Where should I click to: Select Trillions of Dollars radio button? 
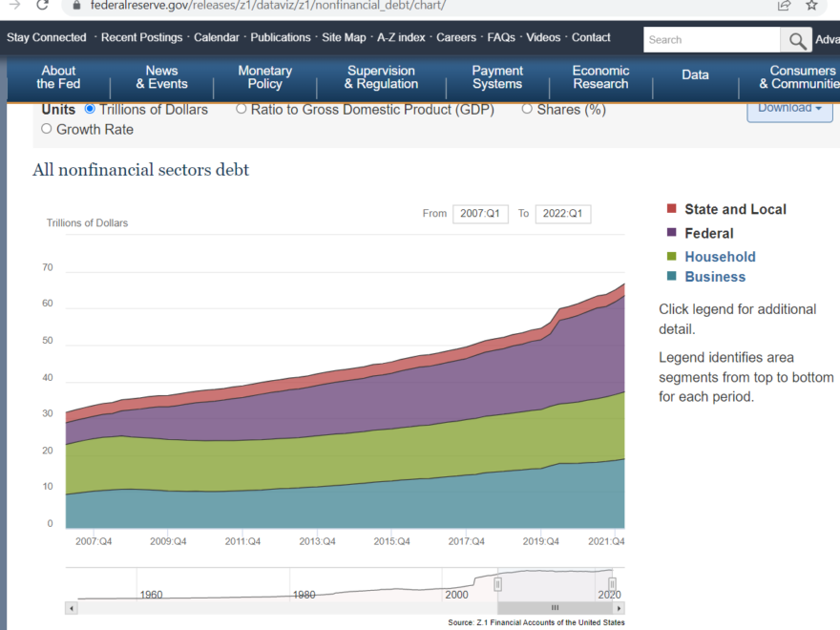click(x=90, y=109)
